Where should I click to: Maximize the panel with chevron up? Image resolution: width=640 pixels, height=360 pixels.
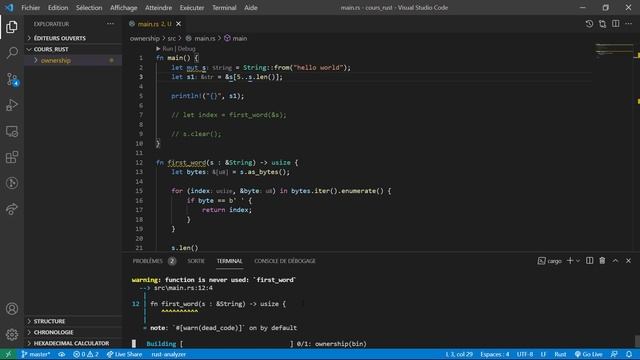click(x=616, y=261)
